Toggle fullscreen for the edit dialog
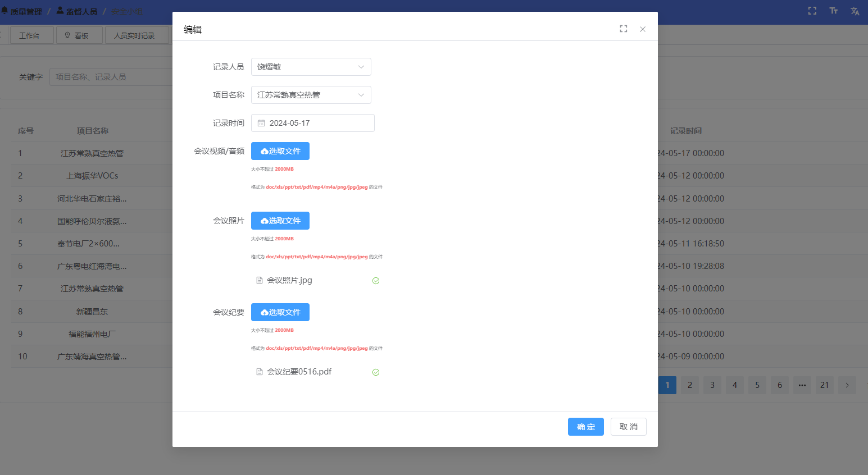The image size is (868, 475). [x=624, y=29]
